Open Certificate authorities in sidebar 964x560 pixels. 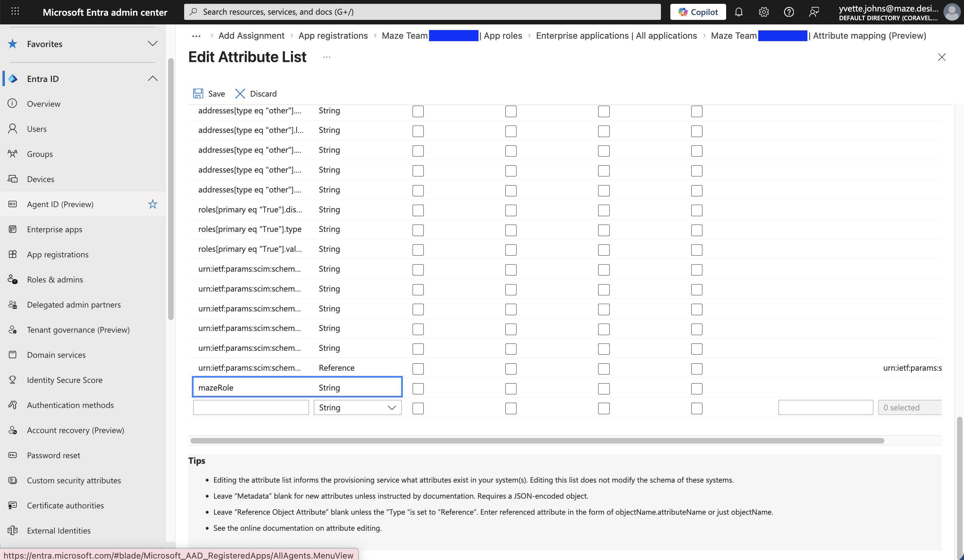66,505
